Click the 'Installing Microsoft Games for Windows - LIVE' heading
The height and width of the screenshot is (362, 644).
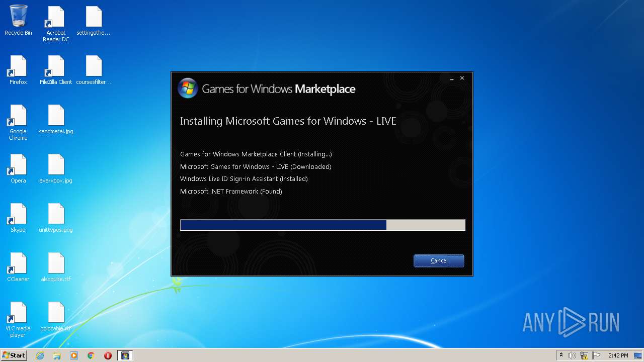(288, 121)
